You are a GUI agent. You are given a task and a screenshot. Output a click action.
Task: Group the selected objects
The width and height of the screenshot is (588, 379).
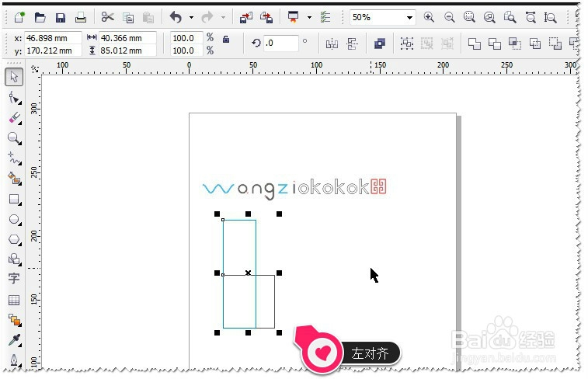coord(407,43)
